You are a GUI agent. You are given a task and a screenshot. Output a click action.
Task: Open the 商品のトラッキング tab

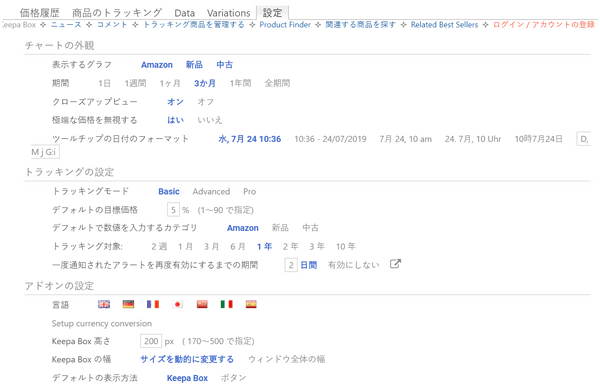pos(117,13)
